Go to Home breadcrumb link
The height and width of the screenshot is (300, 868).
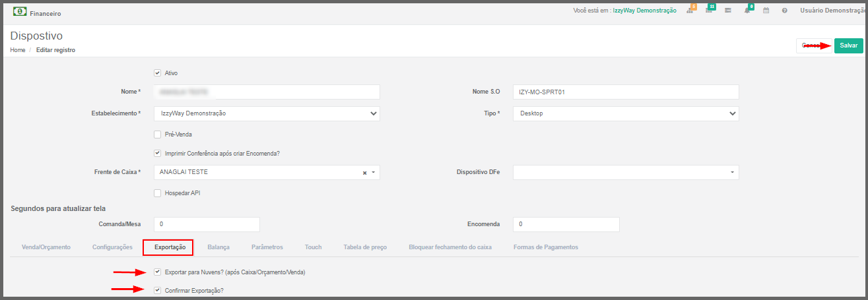coord(18,50)
